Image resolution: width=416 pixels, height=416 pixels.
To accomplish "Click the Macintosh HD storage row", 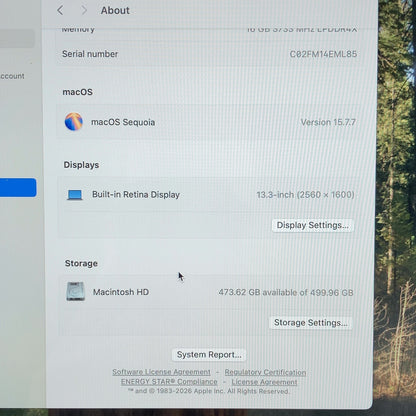I will pos(209,292).
